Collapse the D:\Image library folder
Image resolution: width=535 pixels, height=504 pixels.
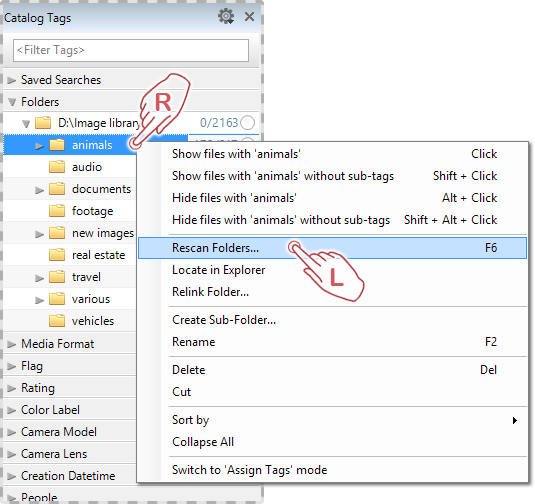26,123
